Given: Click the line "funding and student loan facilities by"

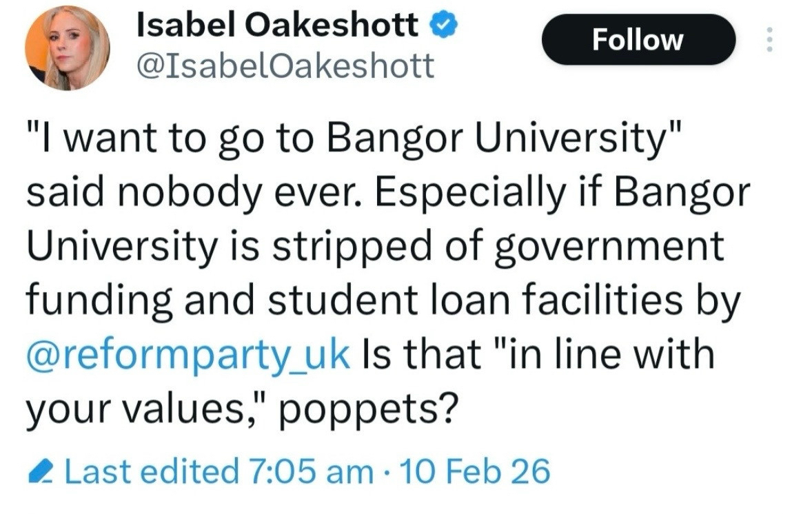Looking at the screenshot, I should tap(382, 300).
